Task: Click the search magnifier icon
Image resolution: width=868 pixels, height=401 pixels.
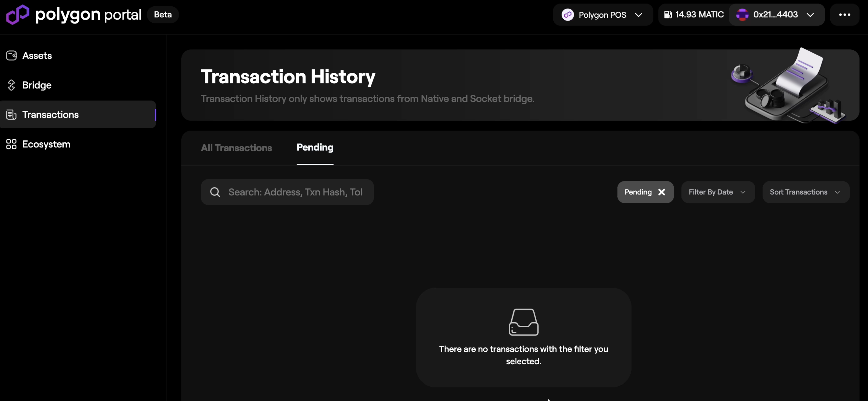Action: [x=215, y=192]
